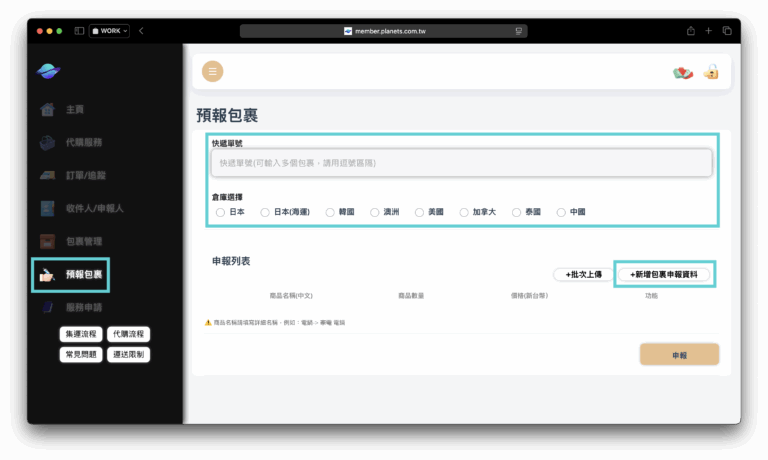Click the shopping basket icon for 代購服務
Viewport: 768px width, 460px height.
[x=47, y=142]
